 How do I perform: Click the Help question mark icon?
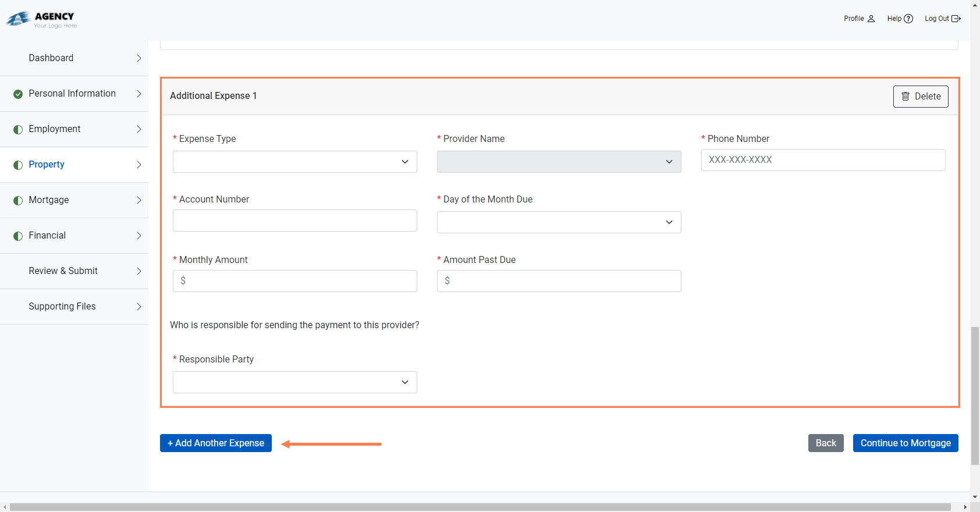908,19
